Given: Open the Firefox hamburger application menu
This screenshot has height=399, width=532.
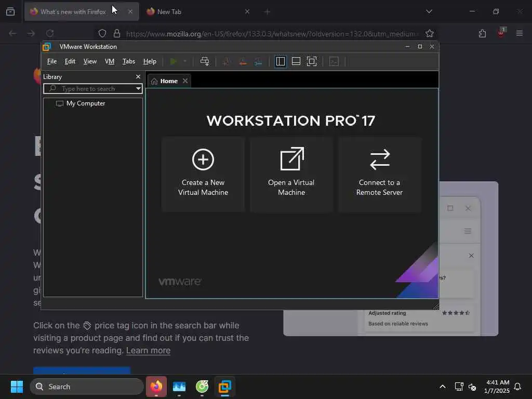Looking at the screenshot, I should 520,33.
